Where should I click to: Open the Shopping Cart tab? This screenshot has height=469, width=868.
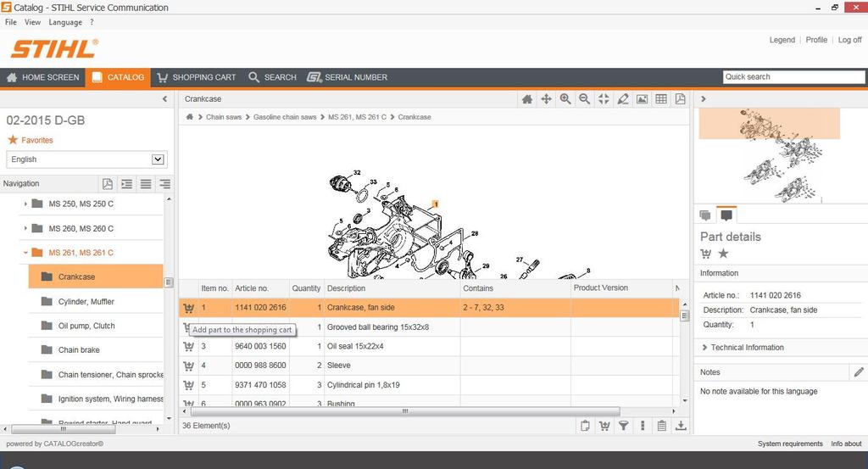[197, 77]
